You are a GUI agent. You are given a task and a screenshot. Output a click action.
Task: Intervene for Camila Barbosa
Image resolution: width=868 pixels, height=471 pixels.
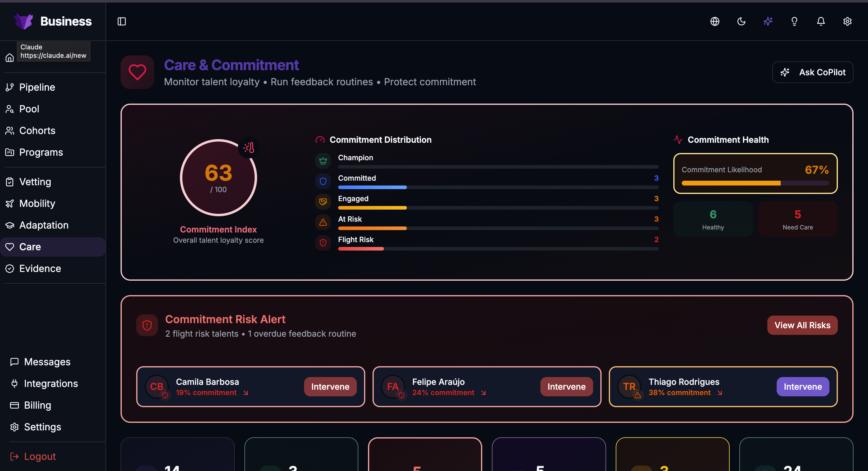pyautogui.click(x=330, y=386)
